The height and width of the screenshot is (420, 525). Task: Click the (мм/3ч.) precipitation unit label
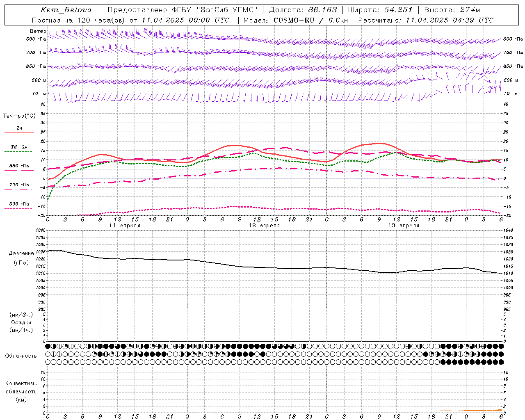21,315
